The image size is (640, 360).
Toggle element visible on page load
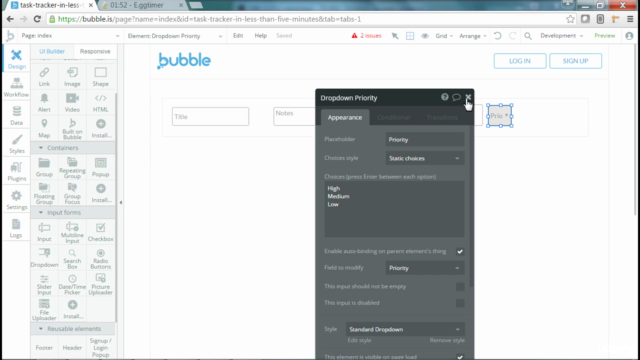click(x=460, y=357)
